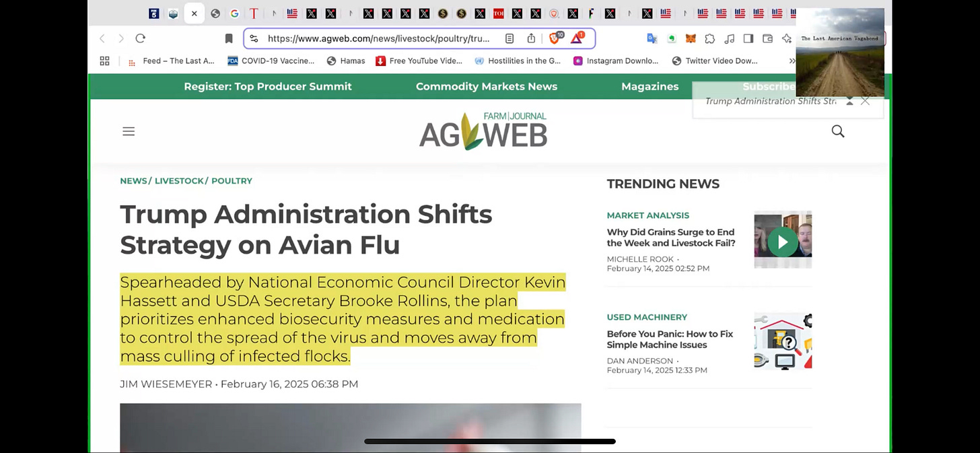Open Brave Rewards triangle icon
This screenshot has width=980, height=453.
click(x=577, y=38)
